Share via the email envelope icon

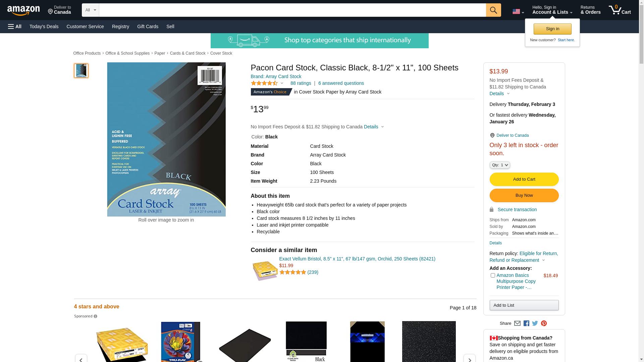517,323
